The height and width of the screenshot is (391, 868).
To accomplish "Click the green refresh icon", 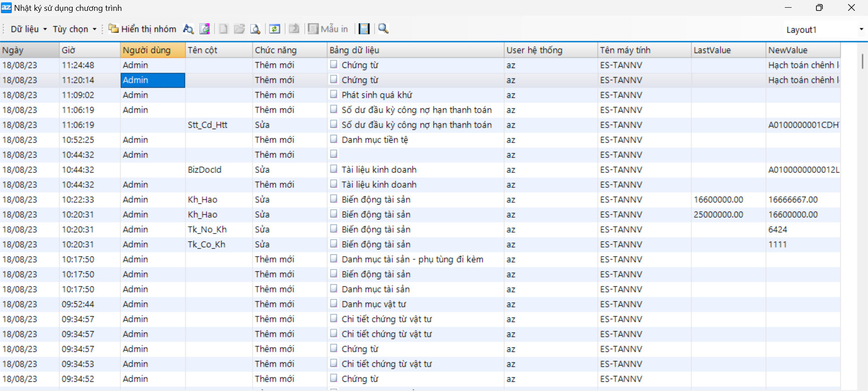I will (x=274, y=29).
